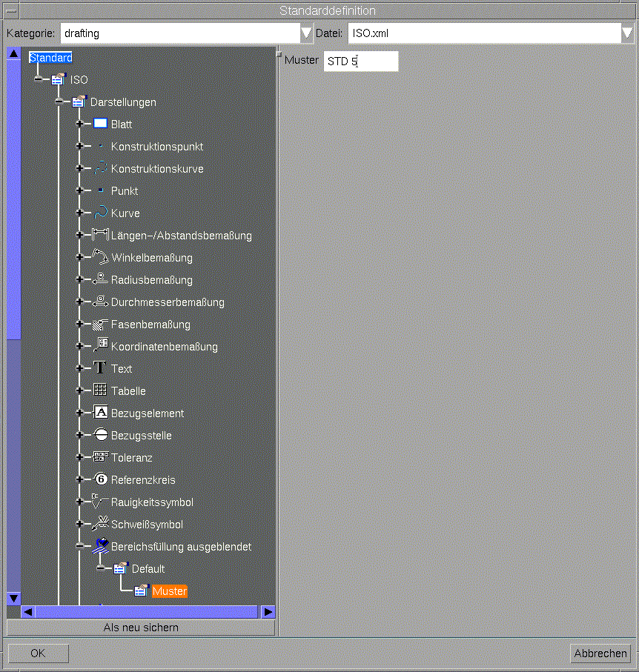This screenshot has width=639, height=672.
Task: Collapse the Darstellungen node
Action: (59, 102)
